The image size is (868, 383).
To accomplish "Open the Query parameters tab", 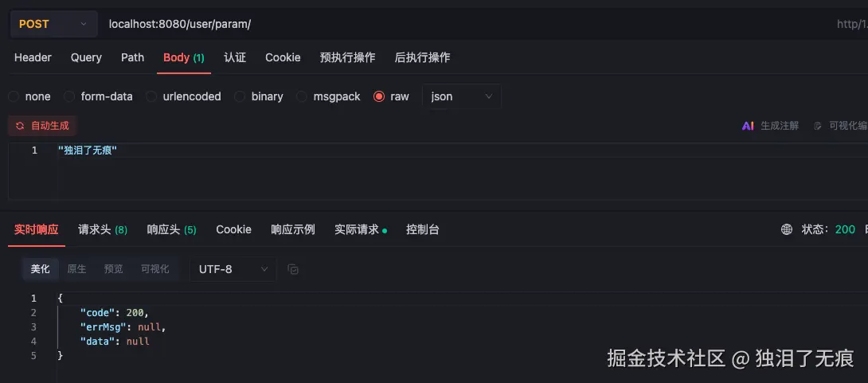I will 86,57.
